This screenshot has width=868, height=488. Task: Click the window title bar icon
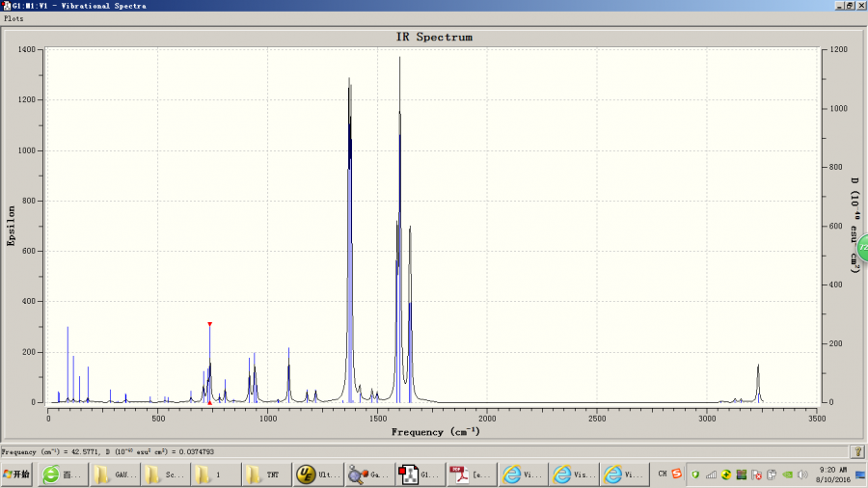coord(7,6)
